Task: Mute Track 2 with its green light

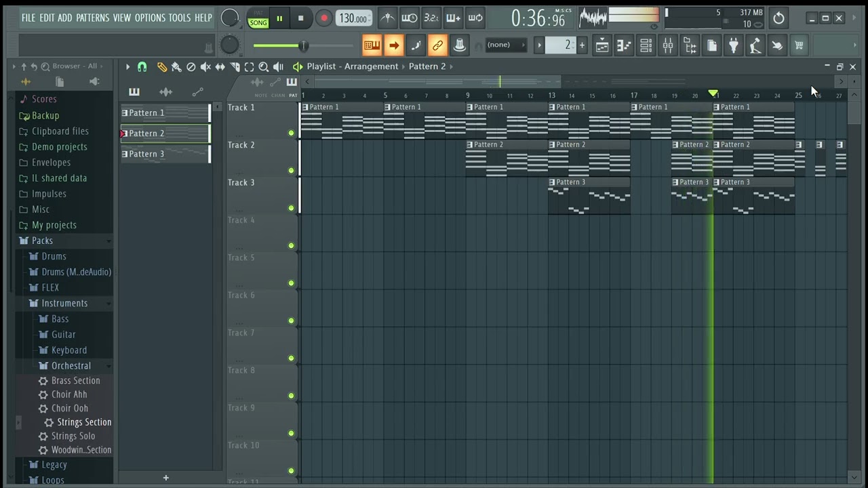Action: tap(292, 170)
